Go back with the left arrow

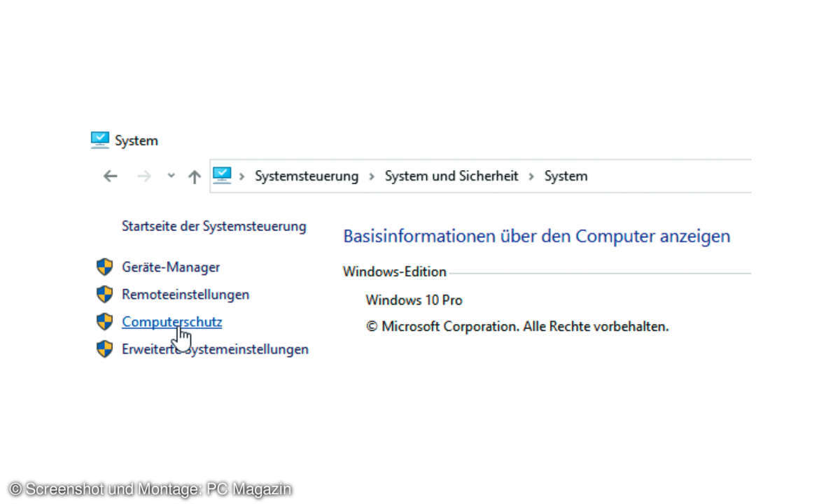click(111, 176)
